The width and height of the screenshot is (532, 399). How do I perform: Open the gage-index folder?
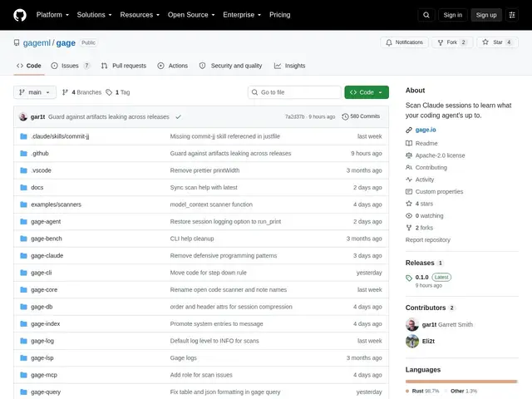tap(46, 323)
